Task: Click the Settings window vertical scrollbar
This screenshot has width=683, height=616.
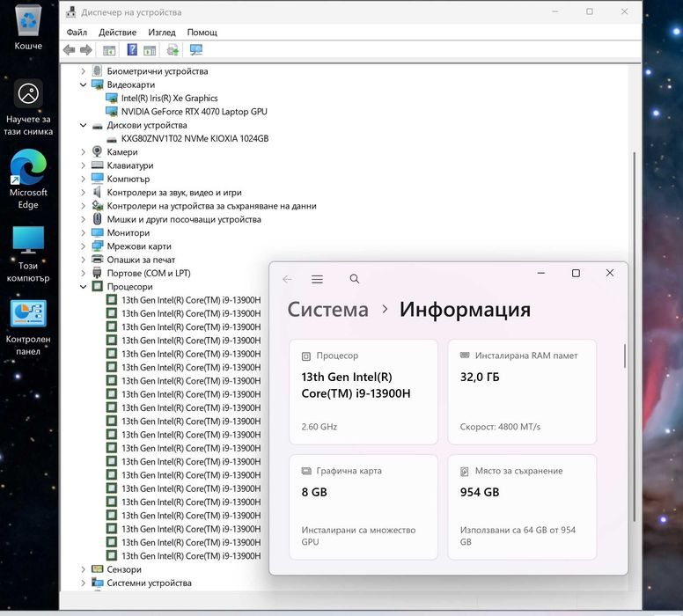Action: point(625,356)
